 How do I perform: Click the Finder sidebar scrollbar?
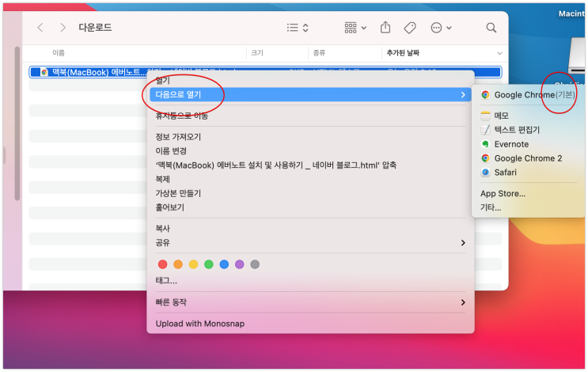click(x=17, y=123)
